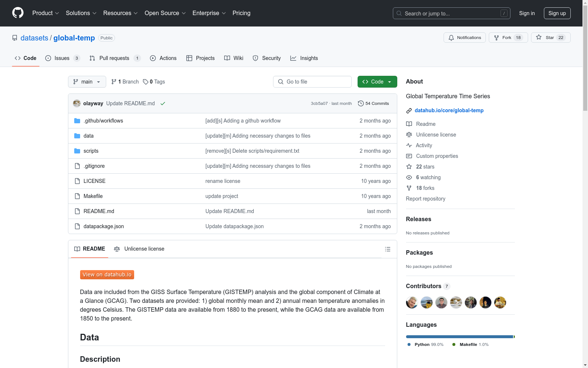Open the Contributors heading link
Screen dimensions: 588x368
pos(428,286)
